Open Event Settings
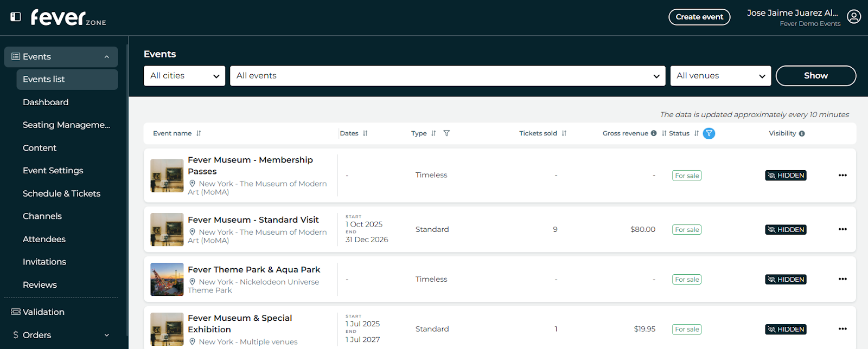The image size is (868, 349). [53, 171]
